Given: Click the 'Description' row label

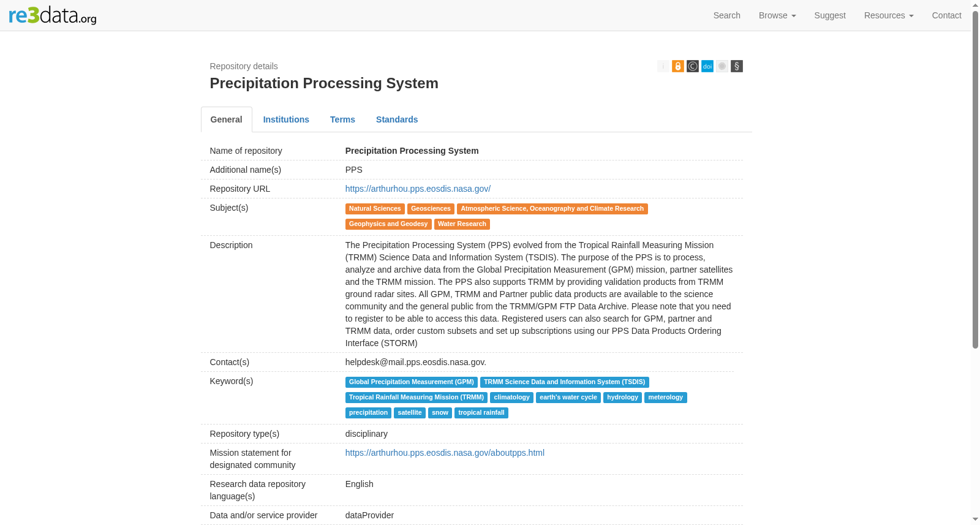Looking at the screenshot, I should [x=231, y=245].
